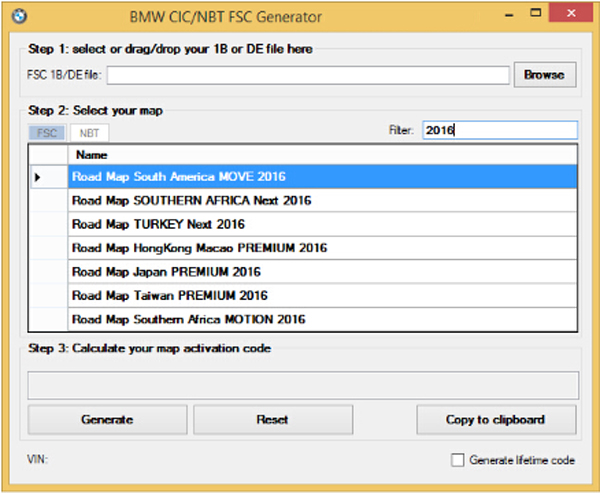
Task: Select Road Map Taiwan PREMIUM 2016
Action: tap(322, 295)
